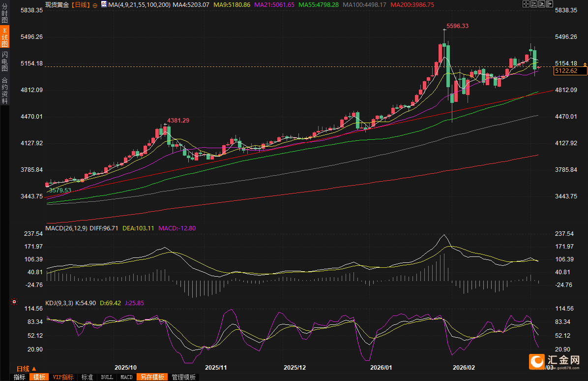Click the orange alert marker on price axis
588x381 pixels.
pos(585,64)
